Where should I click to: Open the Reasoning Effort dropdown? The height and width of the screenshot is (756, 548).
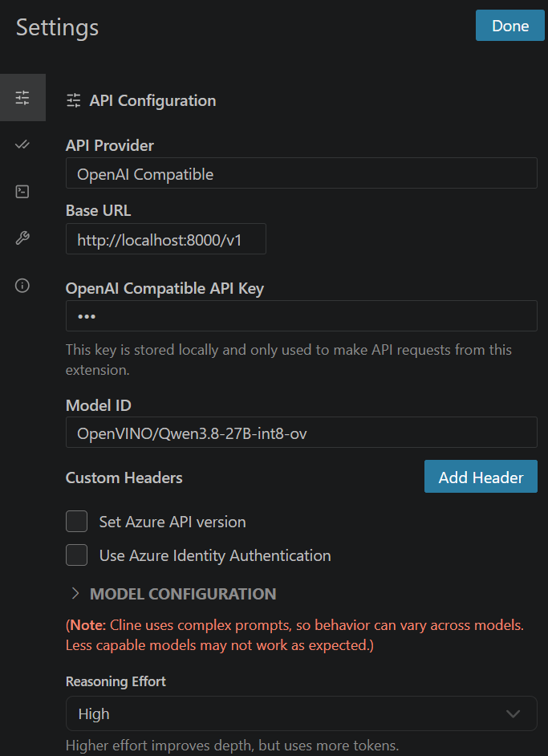[301, 713]
